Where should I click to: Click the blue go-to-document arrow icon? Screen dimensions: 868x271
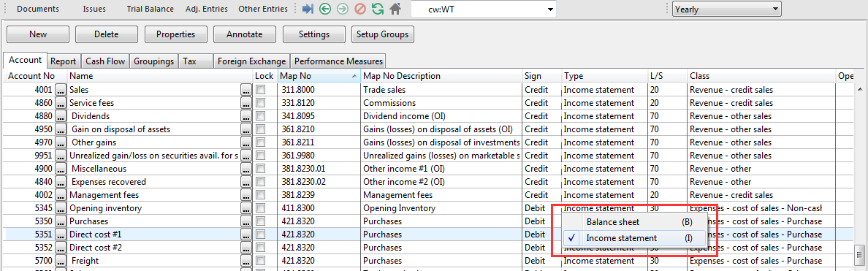[308, 9]
